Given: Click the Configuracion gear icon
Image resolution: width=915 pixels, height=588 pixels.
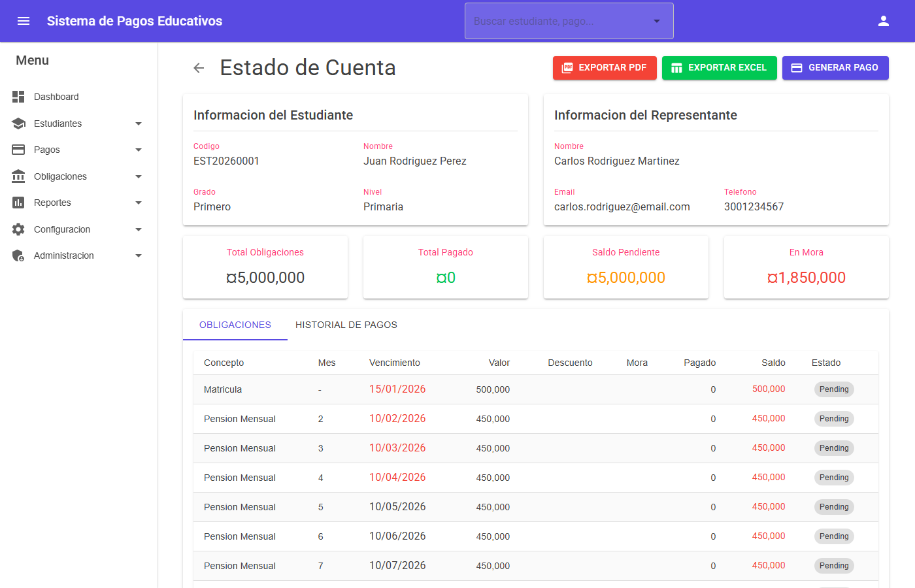Looking at the screenshot, I should (18, 229).
